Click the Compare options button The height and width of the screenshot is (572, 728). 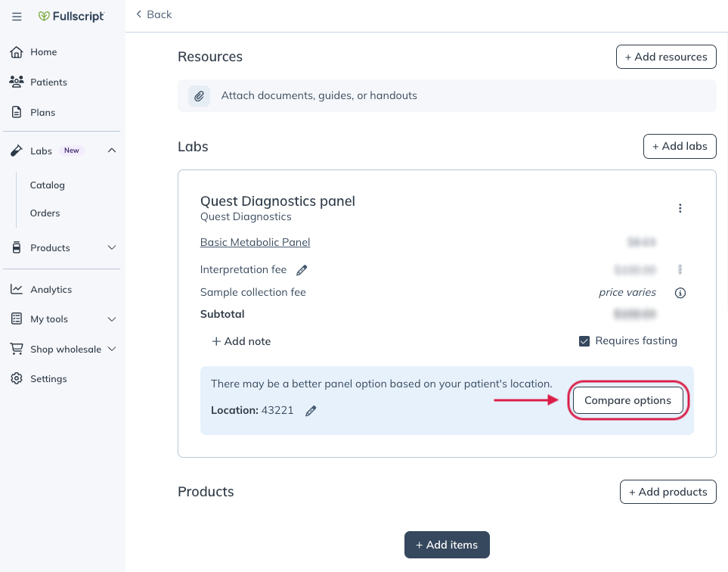[x=627, y=400]
